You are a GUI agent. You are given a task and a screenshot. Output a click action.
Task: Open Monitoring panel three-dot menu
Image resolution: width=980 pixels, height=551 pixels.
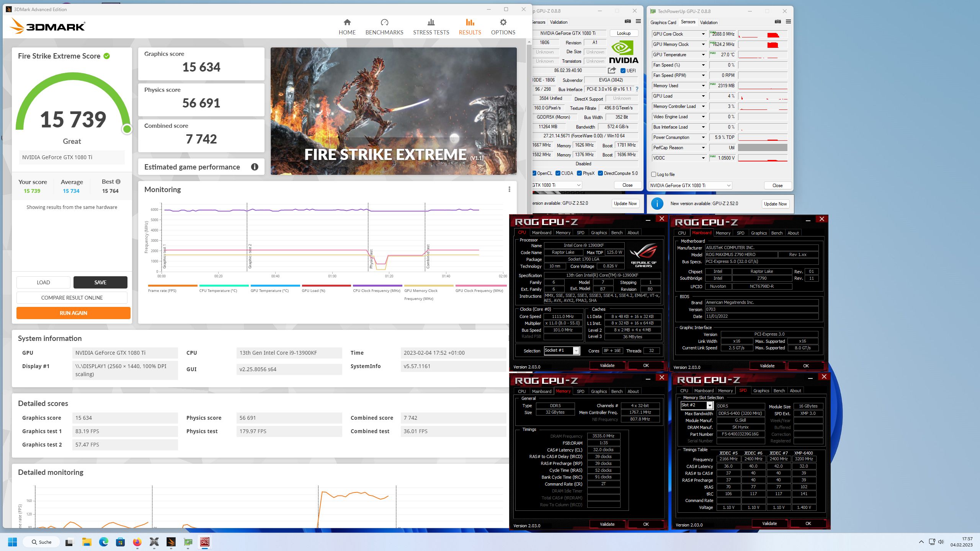[x=509, y=189]
